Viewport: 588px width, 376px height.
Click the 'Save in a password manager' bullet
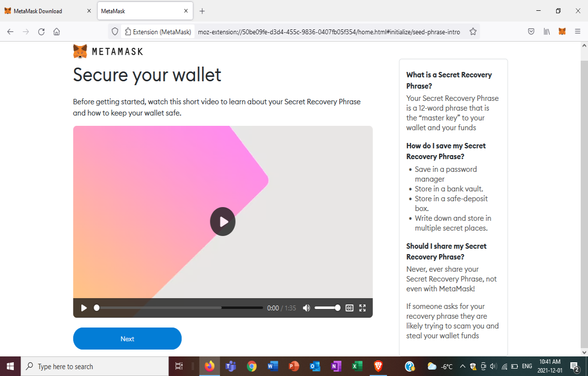446,174
